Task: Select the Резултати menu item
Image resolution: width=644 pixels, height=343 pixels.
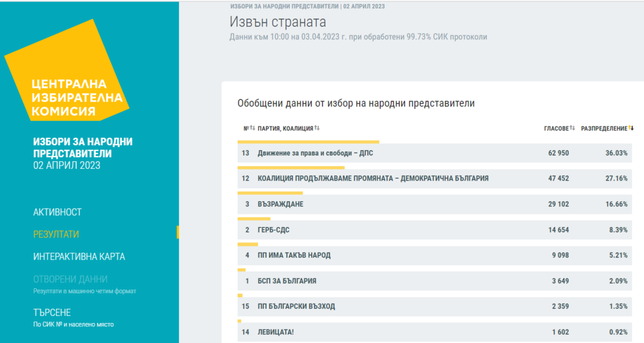Action: (56, 235)
